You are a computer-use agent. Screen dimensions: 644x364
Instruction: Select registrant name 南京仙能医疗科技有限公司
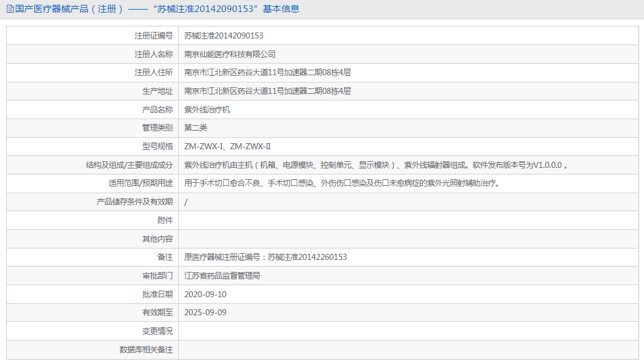click(230, 54)
